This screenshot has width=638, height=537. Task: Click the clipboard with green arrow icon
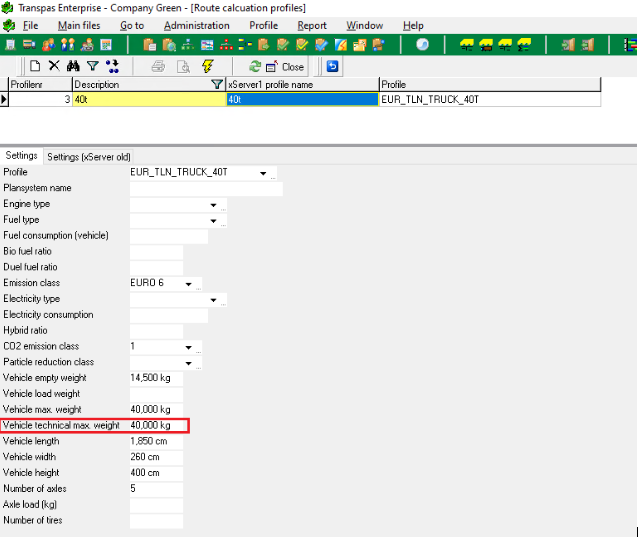(264, 45)
